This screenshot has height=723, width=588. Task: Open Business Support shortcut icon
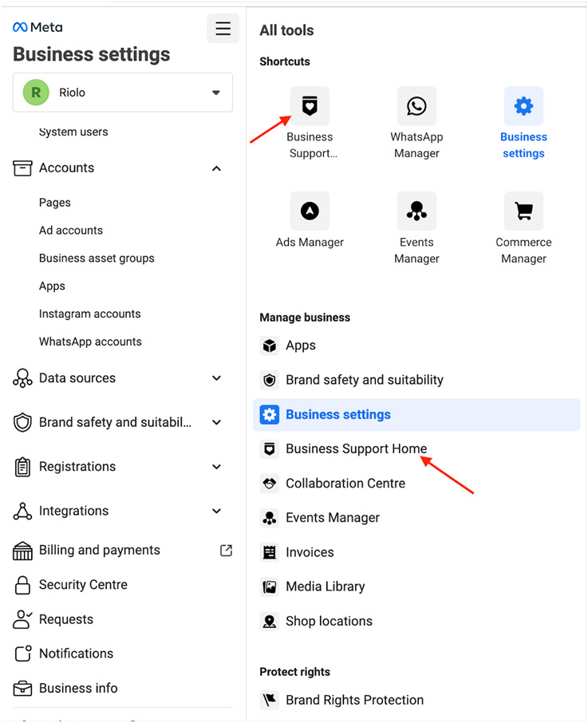click(310, 106)
